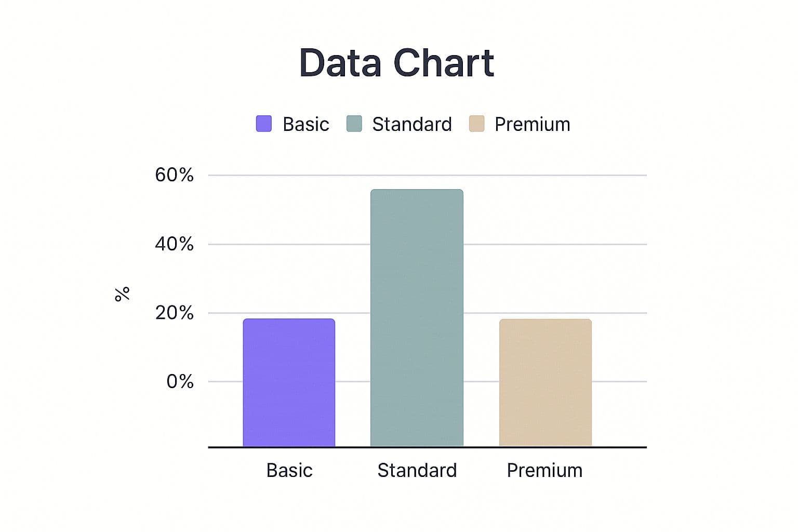Toggle the Basic series via legend text
Viewport: 798px width, 532px height.
(x=305, y=124)
